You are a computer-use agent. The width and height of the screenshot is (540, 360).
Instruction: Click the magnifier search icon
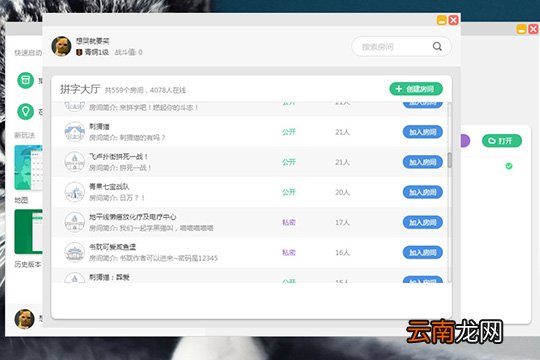437,47
